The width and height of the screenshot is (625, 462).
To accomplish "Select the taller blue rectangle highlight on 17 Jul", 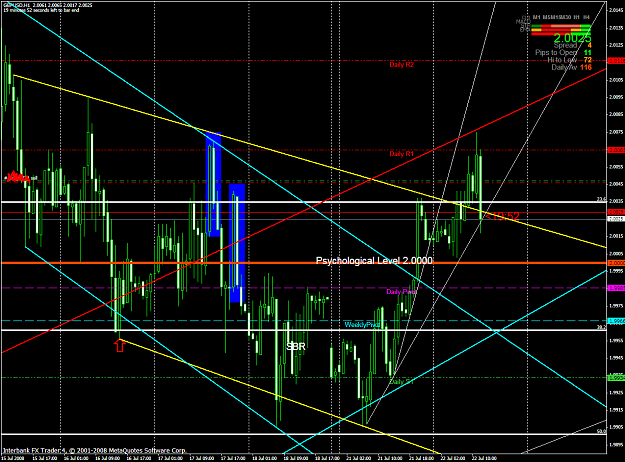I will tap(213, 184).
